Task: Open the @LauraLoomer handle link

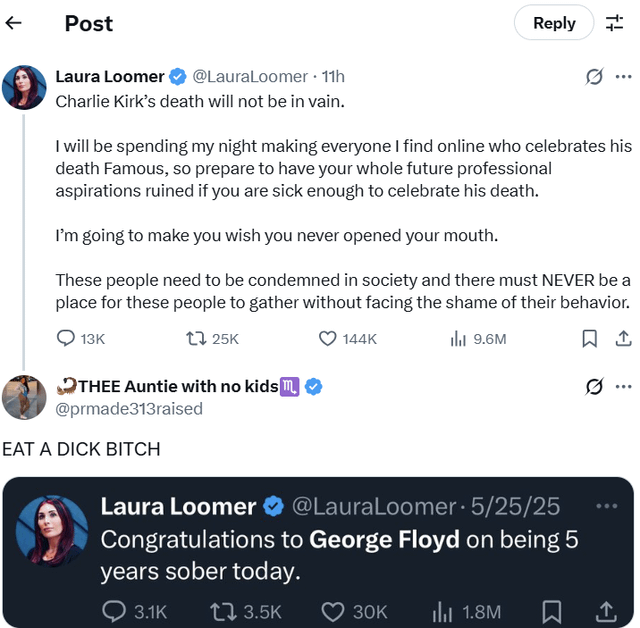Action: coord(249,77)
